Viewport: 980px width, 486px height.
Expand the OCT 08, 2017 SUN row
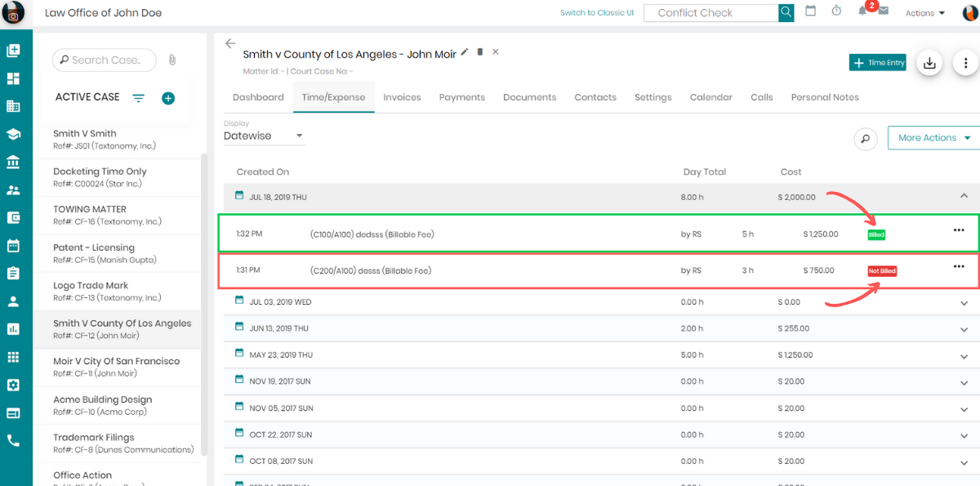[x=964, y=461]
